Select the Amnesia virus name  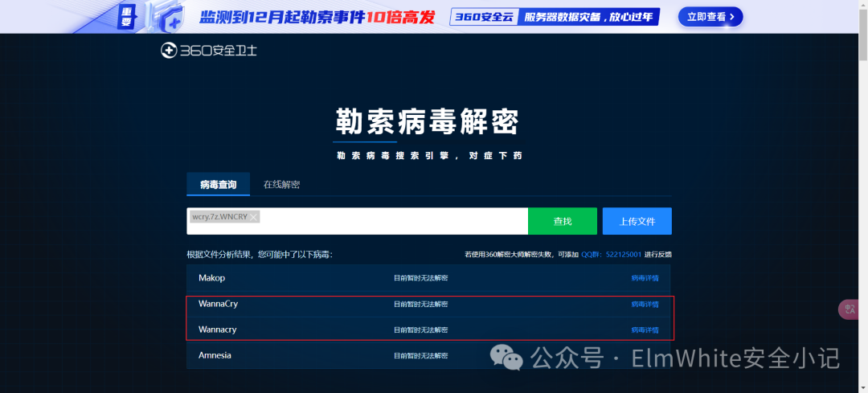215,355
